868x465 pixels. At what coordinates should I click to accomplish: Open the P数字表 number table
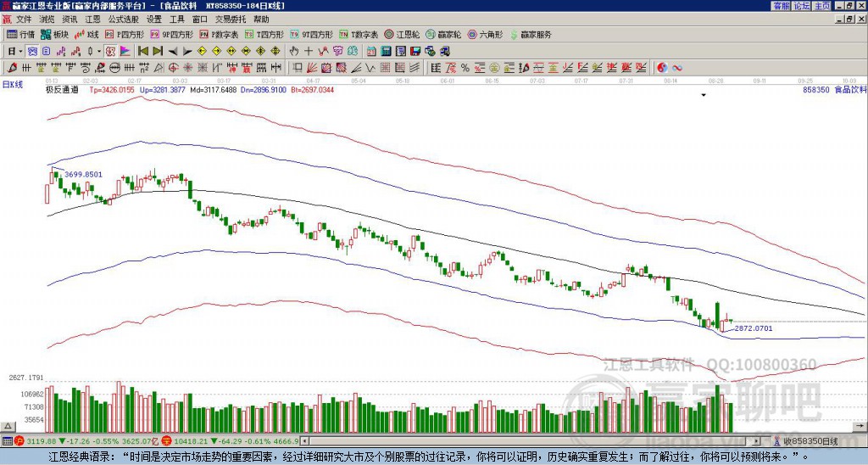(220, 34)
